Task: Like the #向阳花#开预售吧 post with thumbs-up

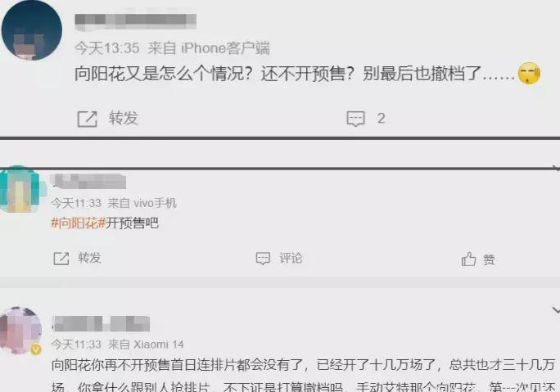Action: (x=468, y=259)
